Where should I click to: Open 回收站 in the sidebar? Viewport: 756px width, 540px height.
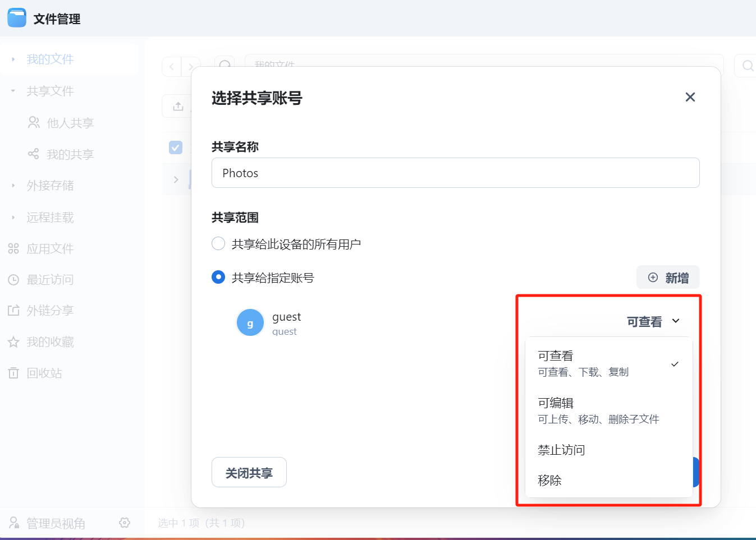pyautogui.click(x=44, y=373)
